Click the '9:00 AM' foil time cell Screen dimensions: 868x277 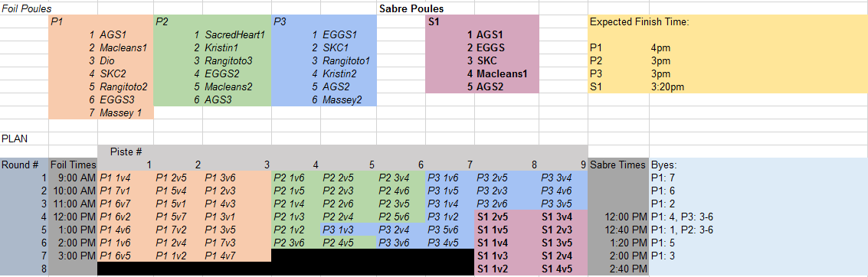point(73,178)
